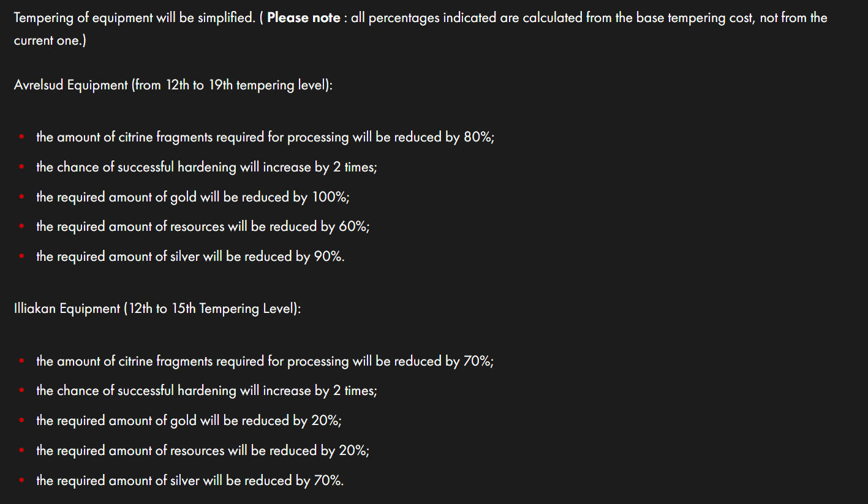Click the red bullet before silver reduced by 70%

[x=21, y=481]
